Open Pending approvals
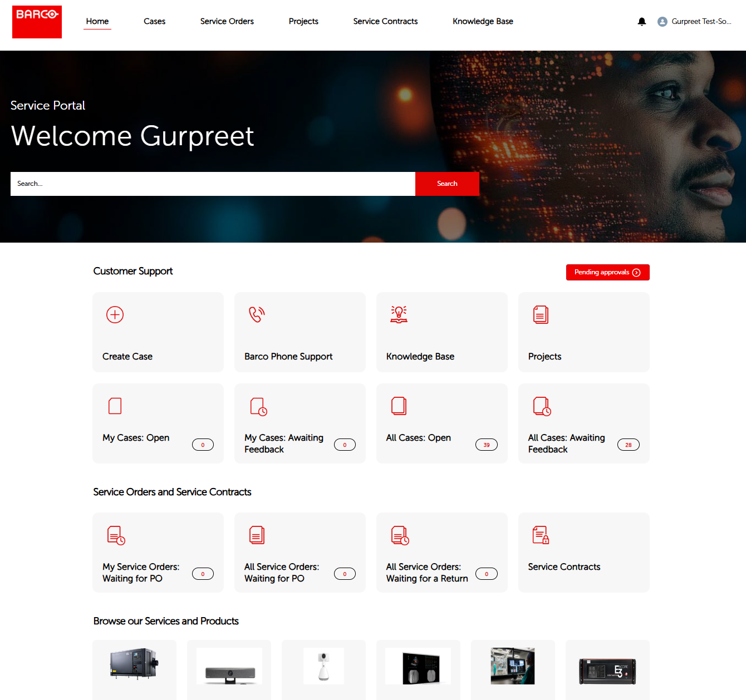 607,273
